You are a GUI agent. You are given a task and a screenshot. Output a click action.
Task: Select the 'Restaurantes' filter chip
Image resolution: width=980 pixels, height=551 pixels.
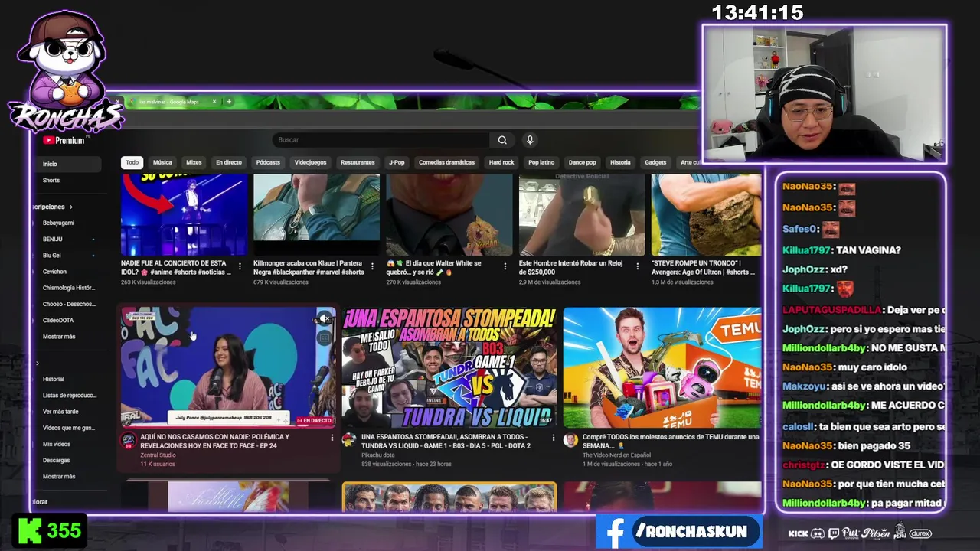click(358, 162)
